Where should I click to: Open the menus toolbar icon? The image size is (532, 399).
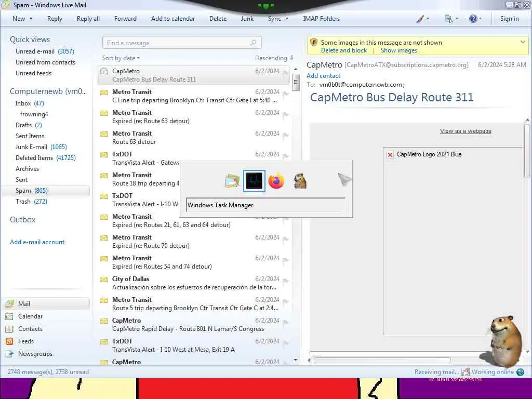[448, 19]
